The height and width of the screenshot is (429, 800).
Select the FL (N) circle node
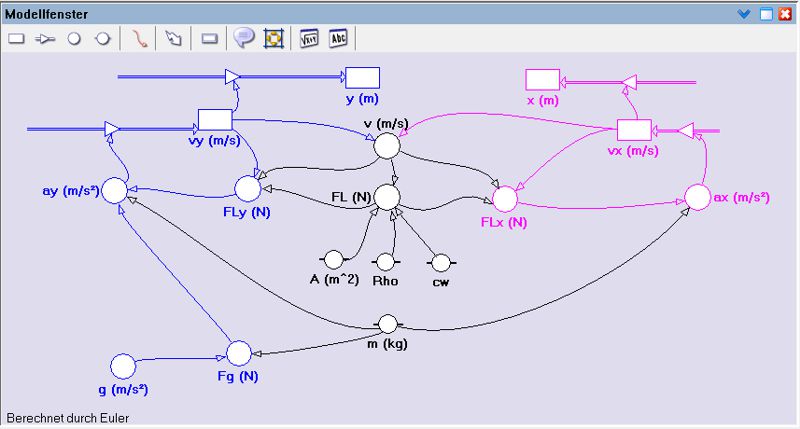(x=387, y=197)
